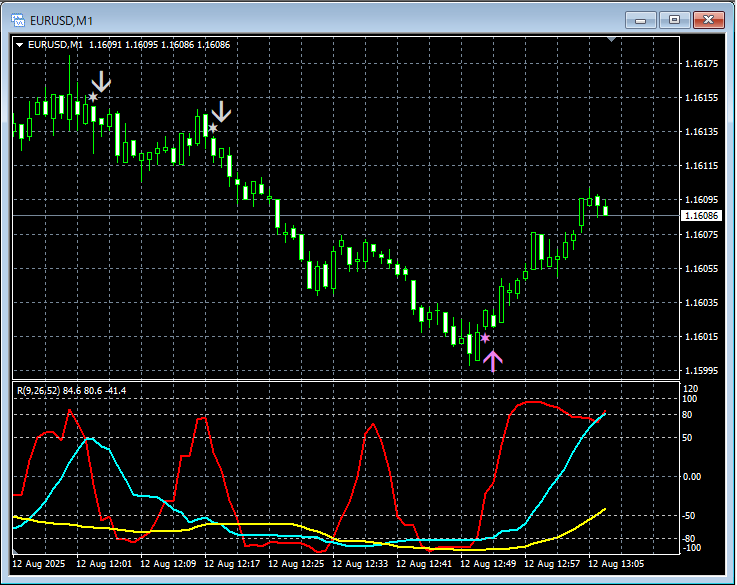737x585 pixels.
Task: Click the current price label 1.16086
Action: pos(701,216)
